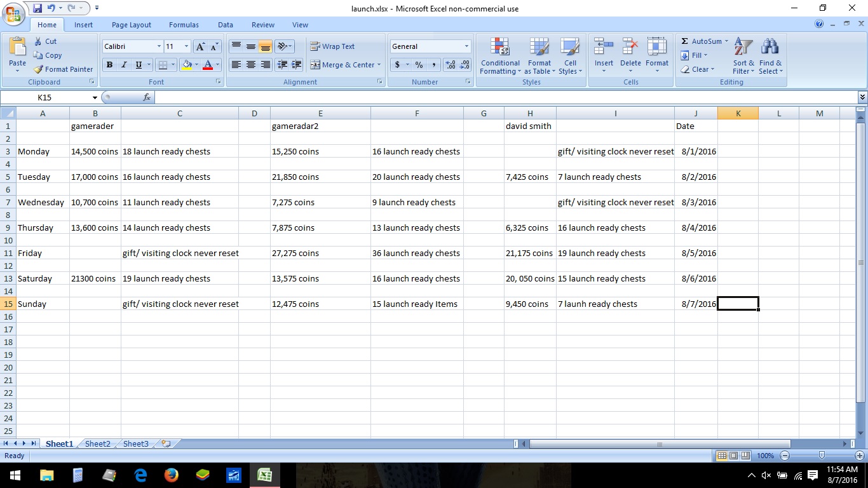Open Conditional Formatting menu

coord(500,56)
